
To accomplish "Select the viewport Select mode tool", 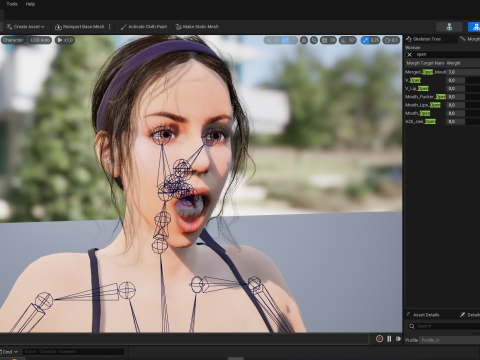I will pos(268,40).
